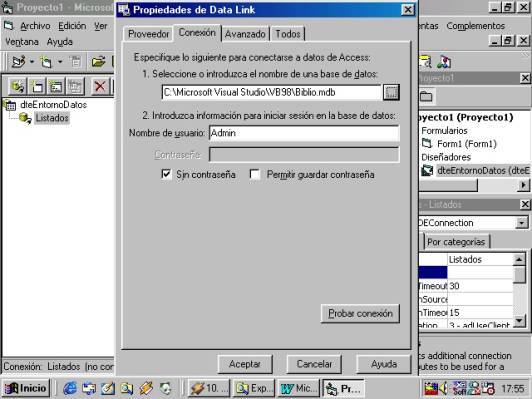Screen dimensions: 532x399
Task: Click the red Delete X icon
Action: tap(100, 87)
